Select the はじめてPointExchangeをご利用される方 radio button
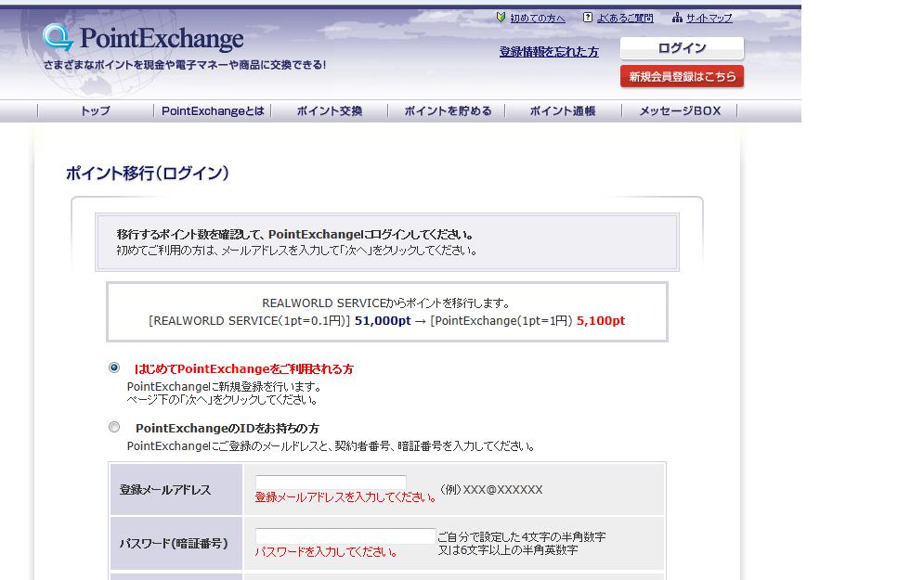The width and height of the screenshot is (924, 580). (x=114, y=367)
